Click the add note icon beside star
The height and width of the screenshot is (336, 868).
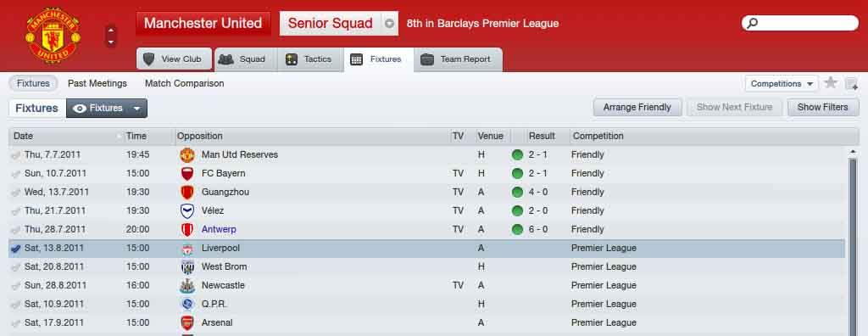tap(851, 84)
